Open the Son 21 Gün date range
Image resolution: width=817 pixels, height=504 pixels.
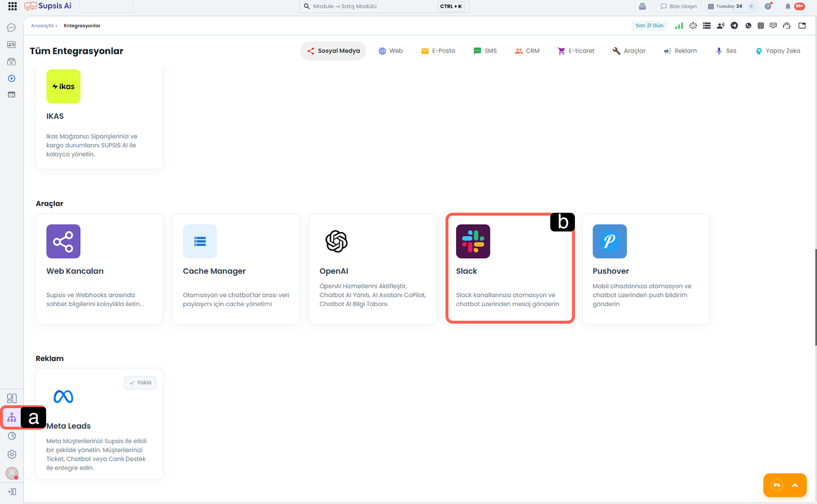click(649, 26)
